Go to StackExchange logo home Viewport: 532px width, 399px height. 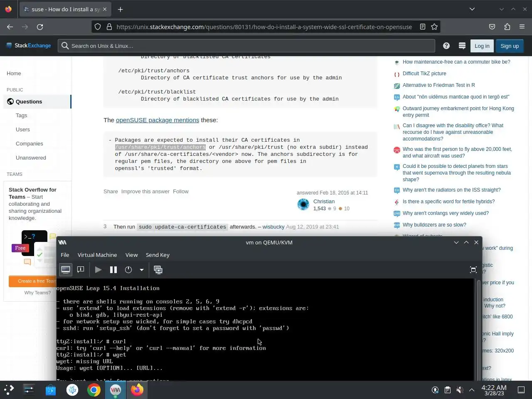29,45
